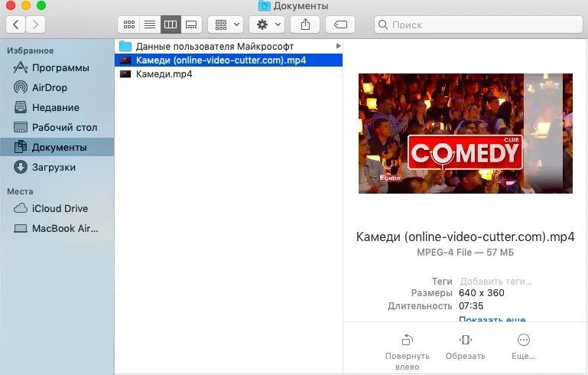Open Программы in the sidebar
The height and width of the screenshot is (375, 588).
coord(57,68)
